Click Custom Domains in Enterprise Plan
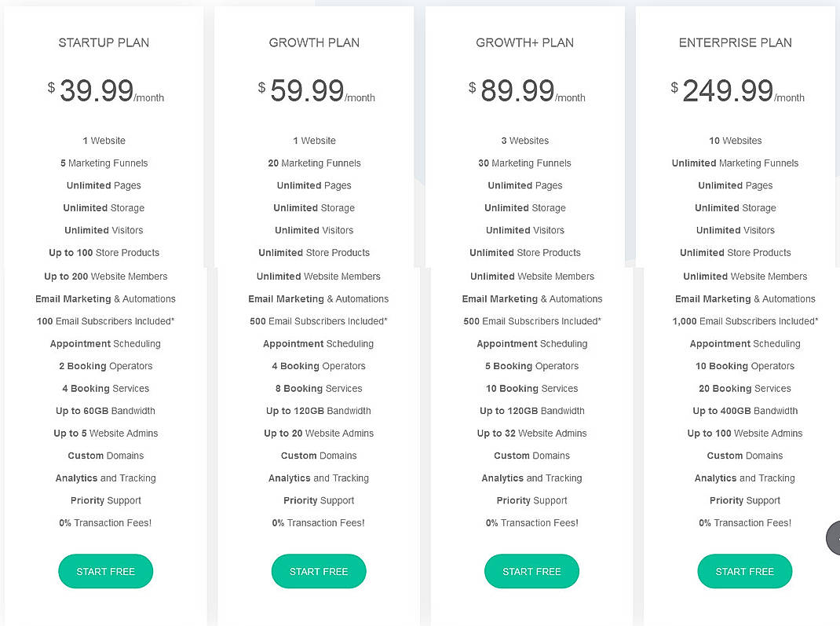The image size is (840, 626). [x=744, y=456]
